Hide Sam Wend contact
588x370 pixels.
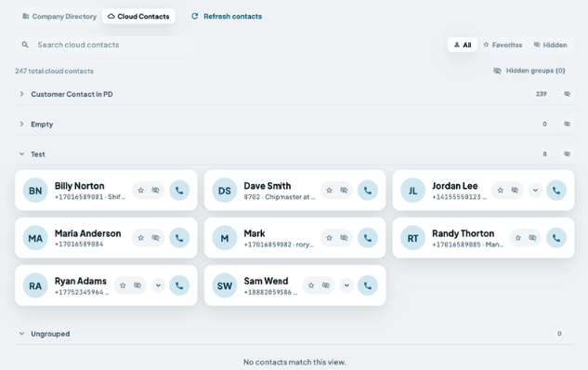325,285
